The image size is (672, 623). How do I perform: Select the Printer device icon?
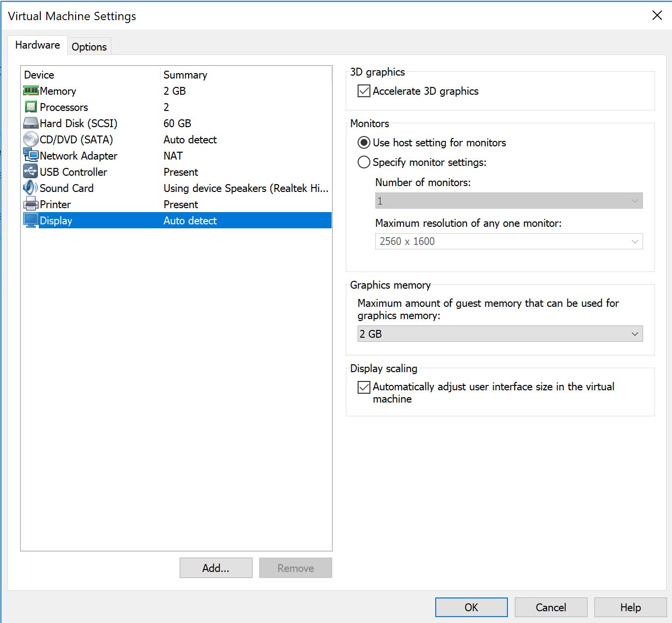tap(30, 204)
